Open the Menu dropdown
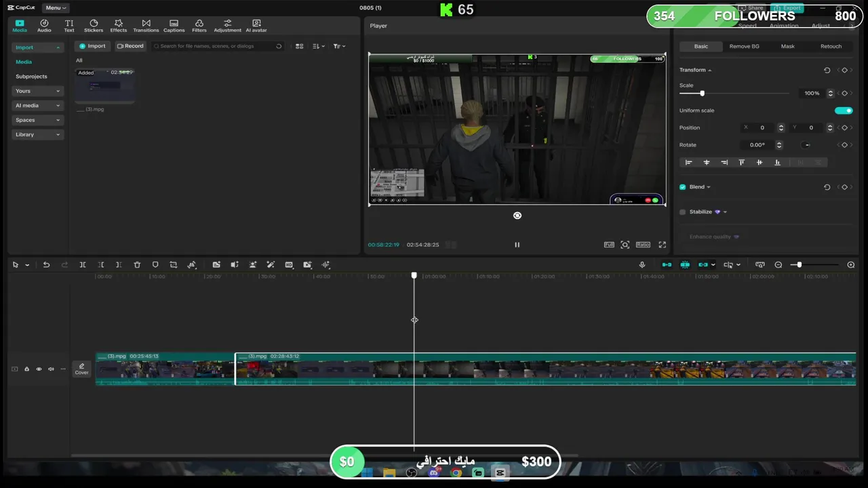868x488 pixels. tap(56, 8)
